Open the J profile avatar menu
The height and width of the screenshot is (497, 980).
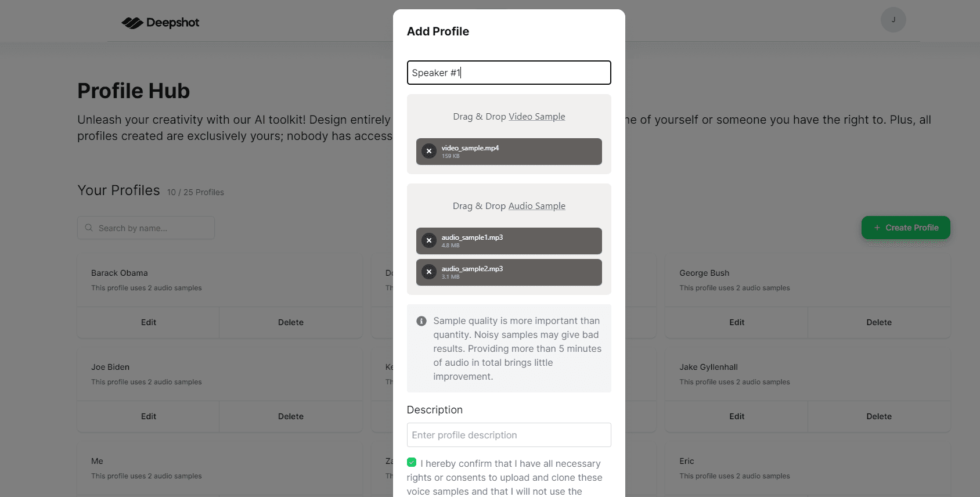click(893, 19)
